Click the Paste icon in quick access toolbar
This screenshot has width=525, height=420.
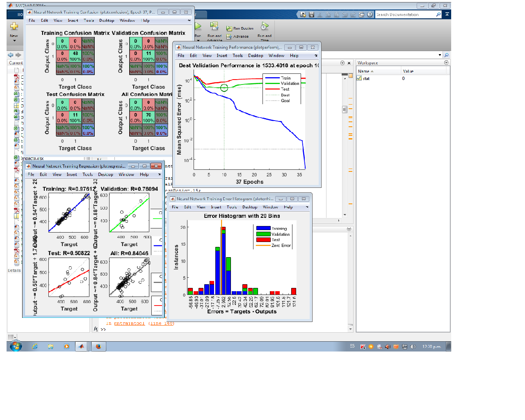[x=336, y=14]
